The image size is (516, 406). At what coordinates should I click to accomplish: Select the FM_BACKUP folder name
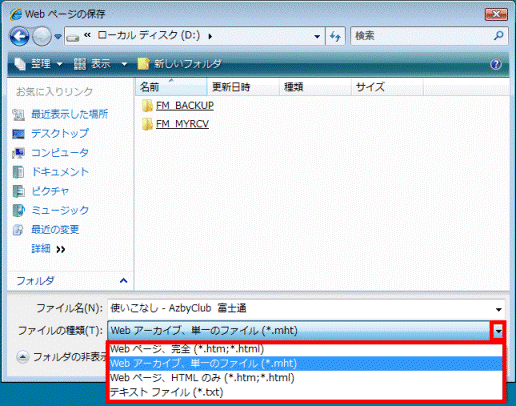(x=185, y=106)
